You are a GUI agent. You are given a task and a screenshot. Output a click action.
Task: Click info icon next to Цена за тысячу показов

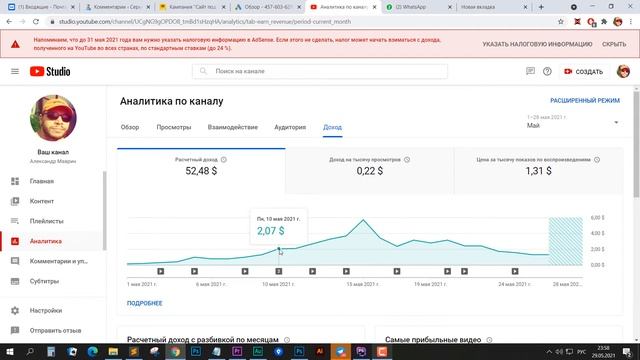pos(597,160)
